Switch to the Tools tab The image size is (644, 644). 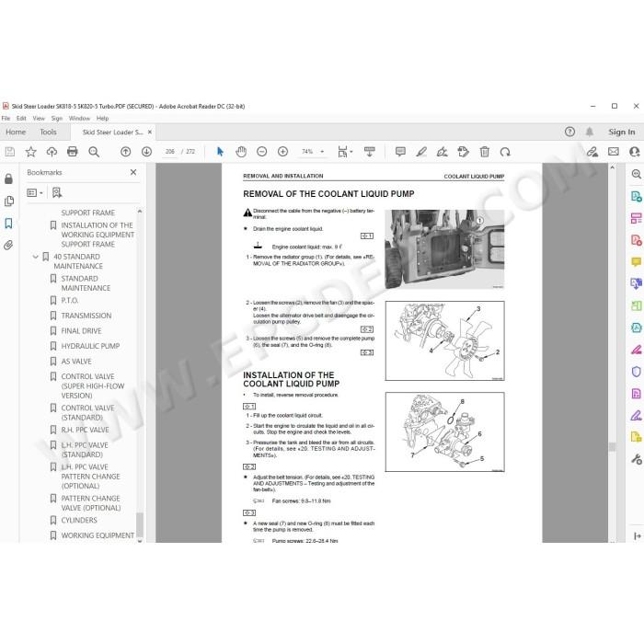[48, 132]
